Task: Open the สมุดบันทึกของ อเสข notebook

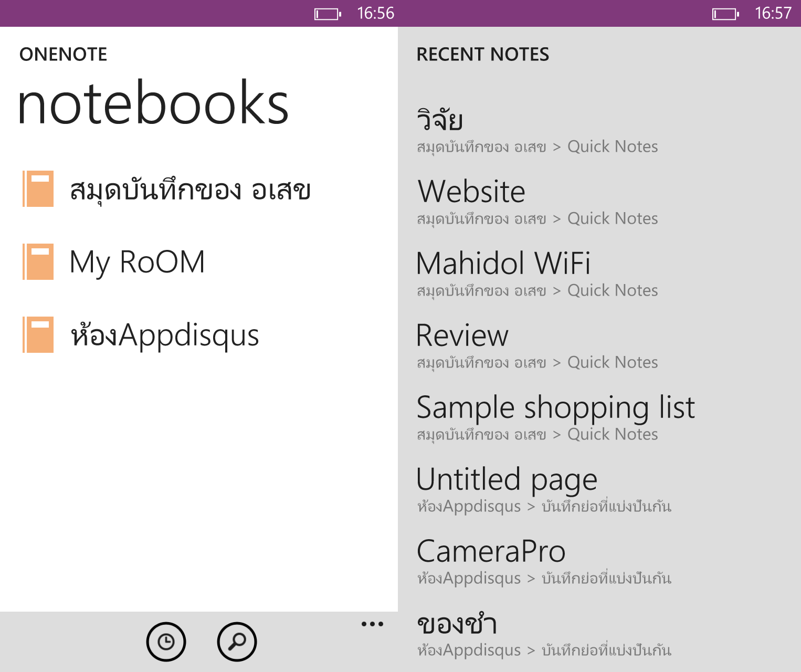Action: [190, 190]
